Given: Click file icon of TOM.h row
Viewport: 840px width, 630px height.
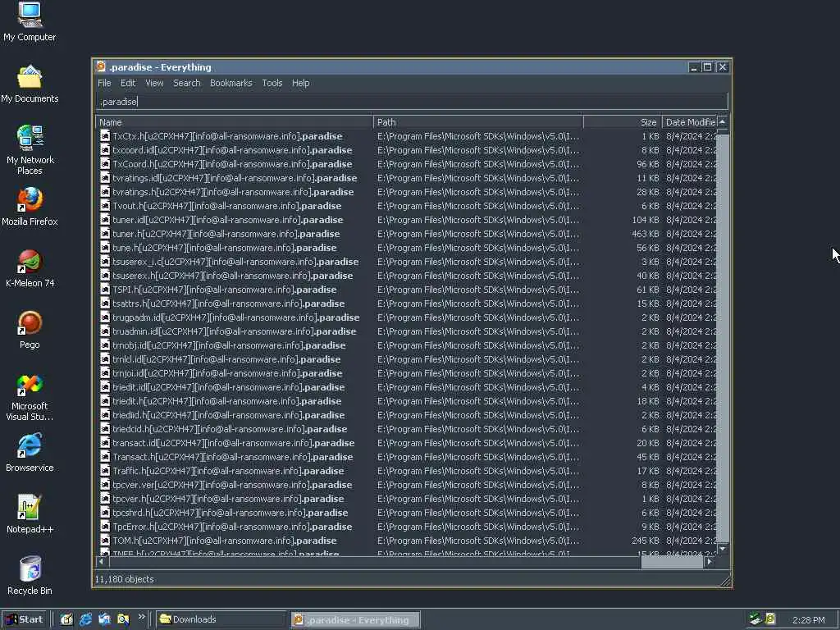Looking at the screenshot, I should click(x=106, y=540).
